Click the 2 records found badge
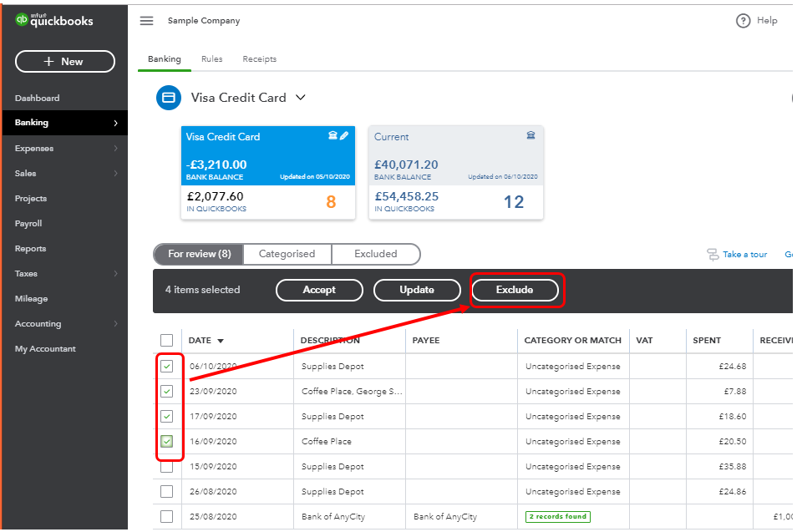 pos(557,516)
